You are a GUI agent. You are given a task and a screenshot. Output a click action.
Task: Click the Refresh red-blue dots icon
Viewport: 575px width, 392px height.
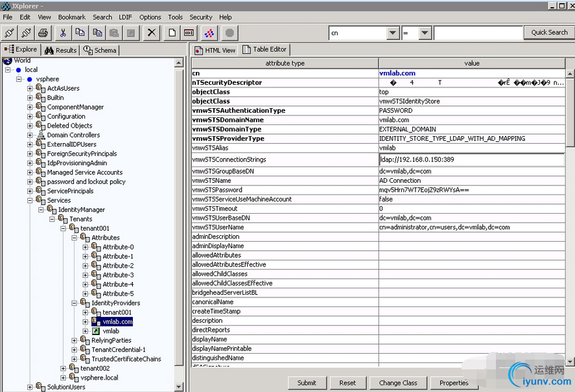pyautogui.click(x=209, y=32)
